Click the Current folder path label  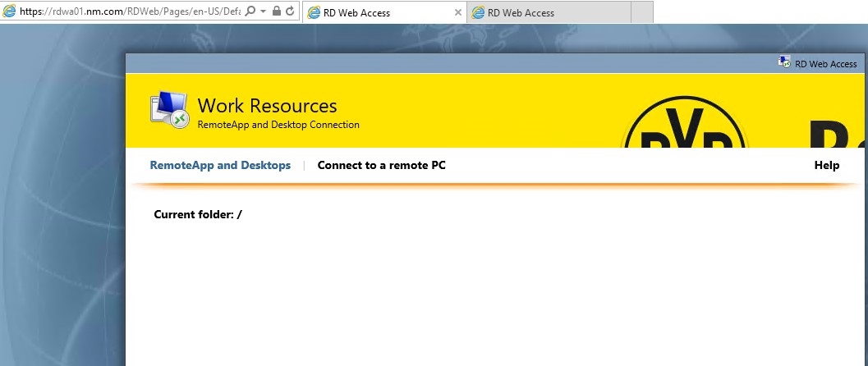[x=198, y=215]
